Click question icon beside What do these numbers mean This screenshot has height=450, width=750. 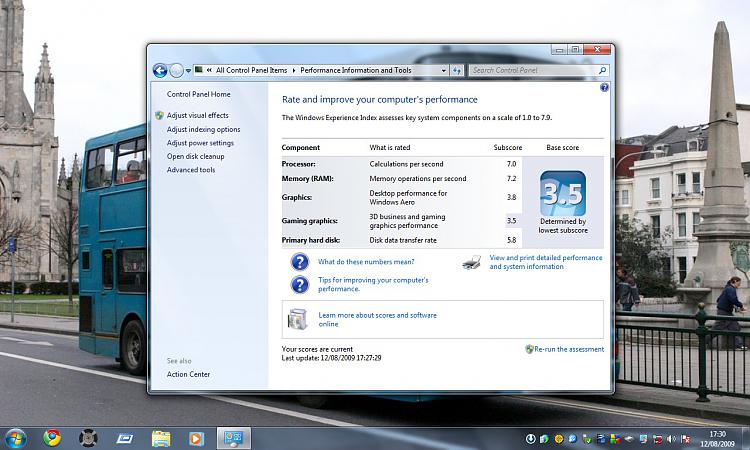(299, 262)
